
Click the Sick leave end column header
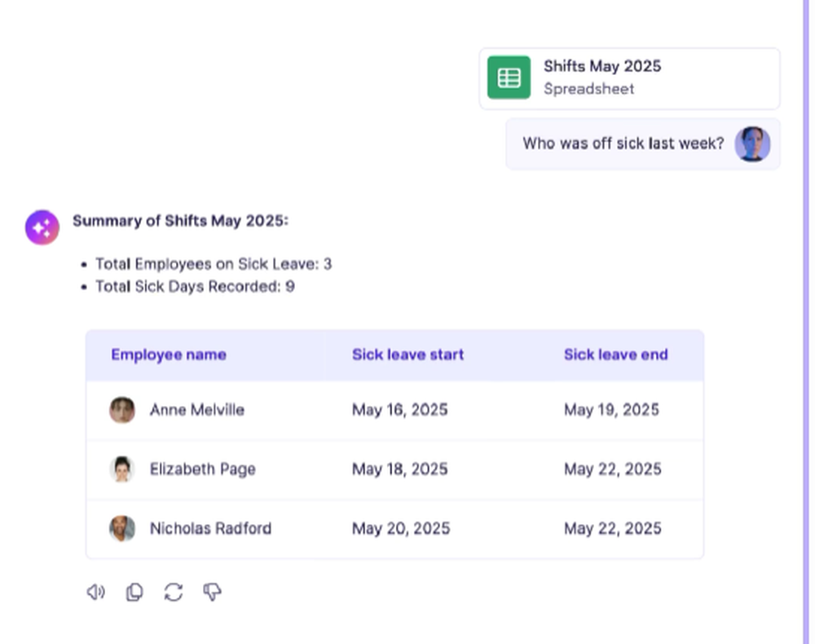coord(616,355)
